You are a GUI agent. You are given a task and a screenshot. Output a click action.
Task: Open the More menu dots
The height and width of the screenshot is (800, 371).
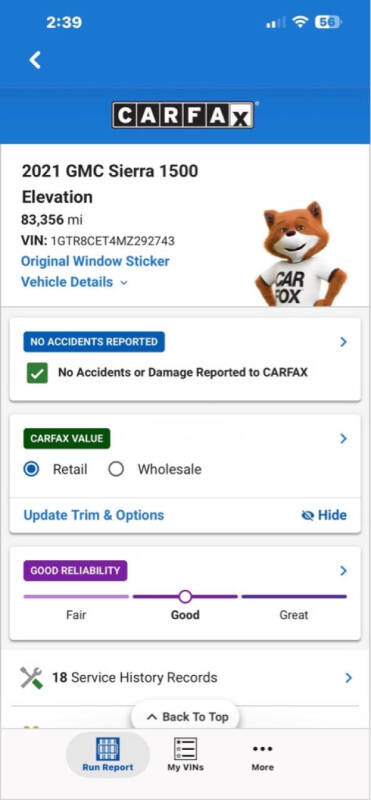pyautogui.click(x=262, y=749)
